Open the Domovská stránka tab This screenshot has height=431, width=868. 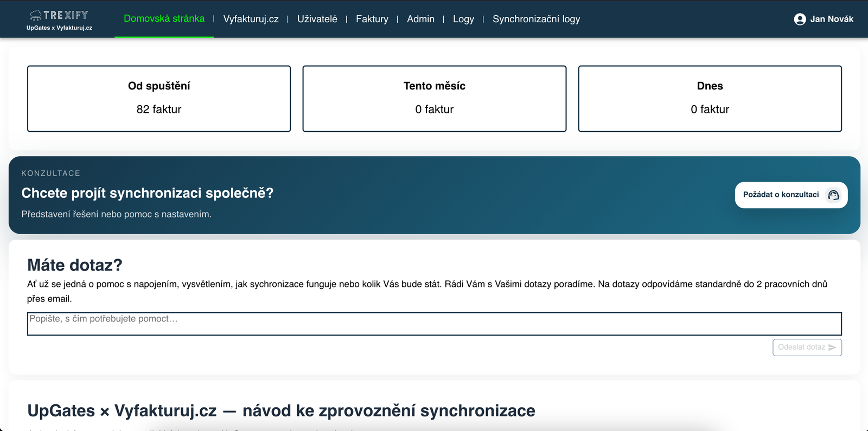(x=164, y=18)
